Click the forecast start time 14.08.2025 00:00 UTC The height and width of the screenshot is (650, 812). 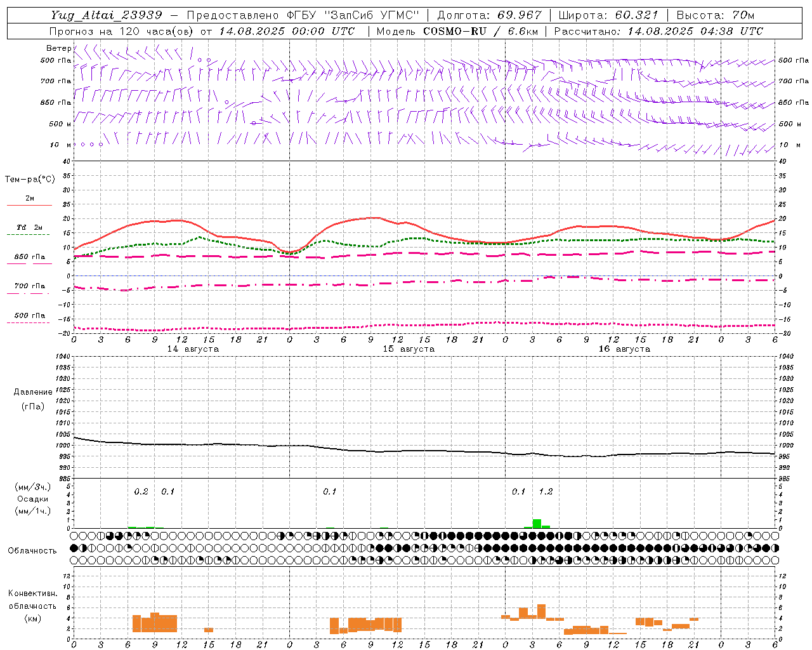click(x=287, y=31)
